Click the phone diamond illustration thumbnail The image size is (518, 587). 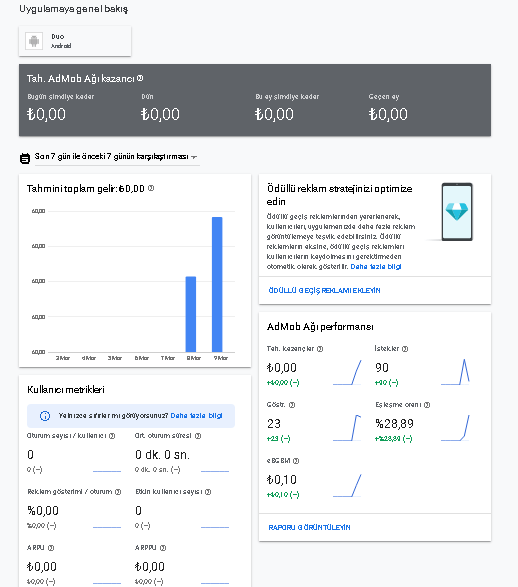tap(457, 212)
